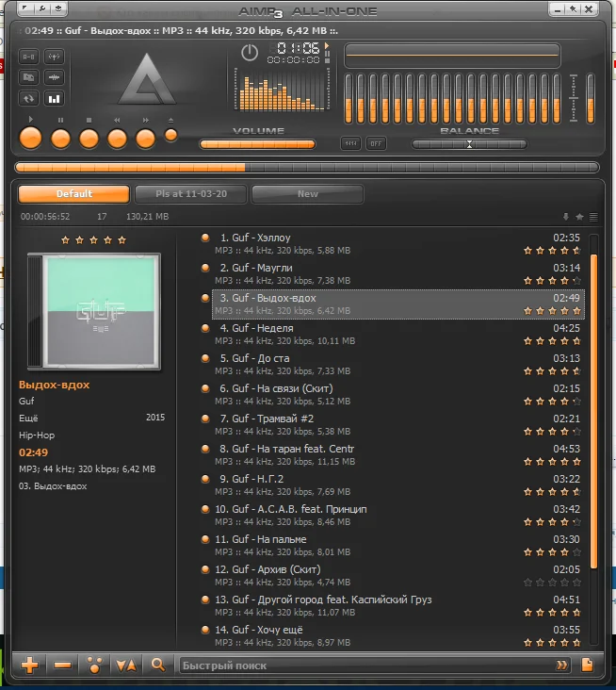616x690 pixels.
Task: Toggle repeat mode with the looping arrows button
Action: (28, 99)
